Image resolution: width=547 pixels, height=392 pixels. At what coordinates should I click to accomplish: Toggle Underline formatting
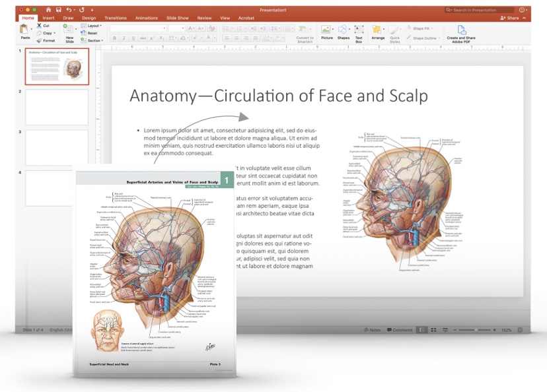133,38
